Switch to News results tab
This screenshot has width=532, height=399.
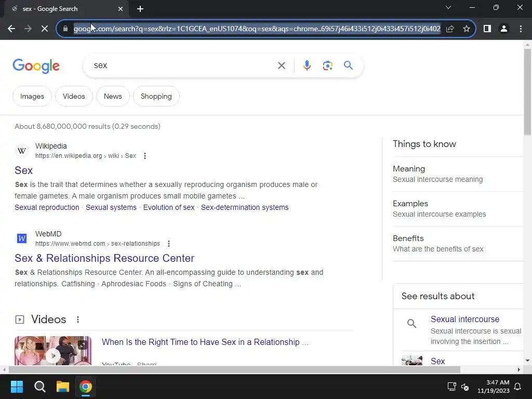coord(113,96)
